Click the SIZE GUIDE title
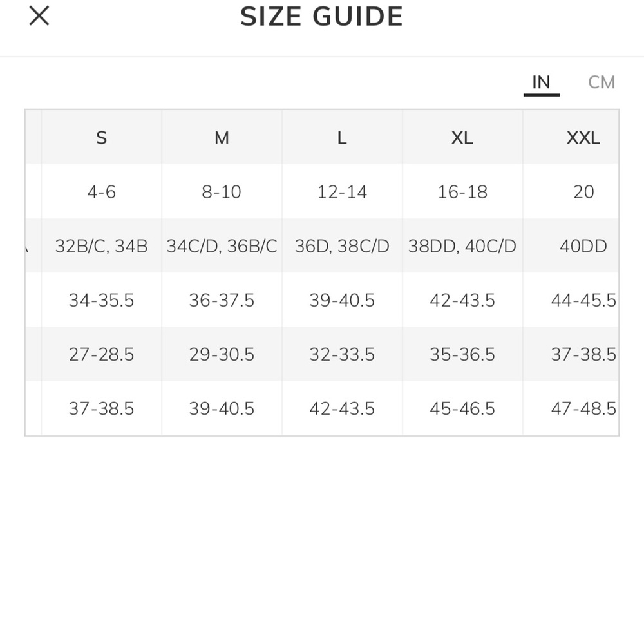The height and width of the screenshot is (644, 644). click(321, 17)
